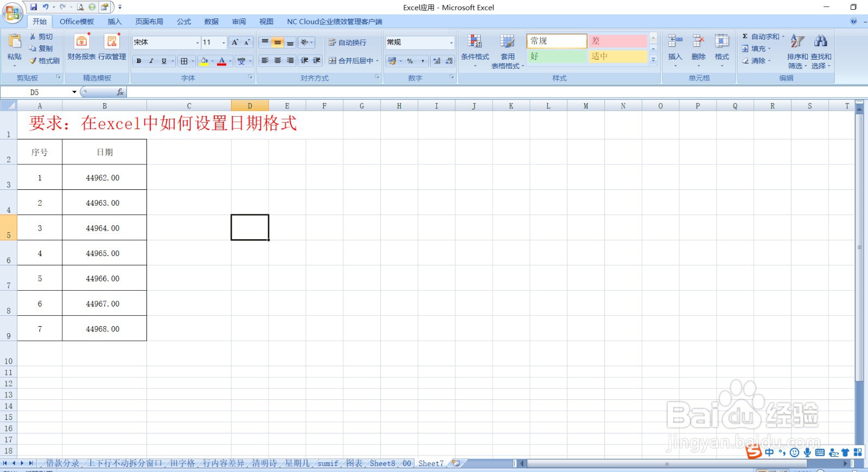Select all cells using the corner button
868x472 pixels.
pos(9,106)
